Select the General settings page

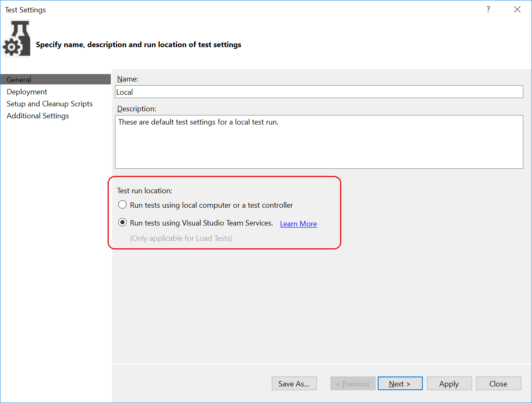tap(19, 80)
